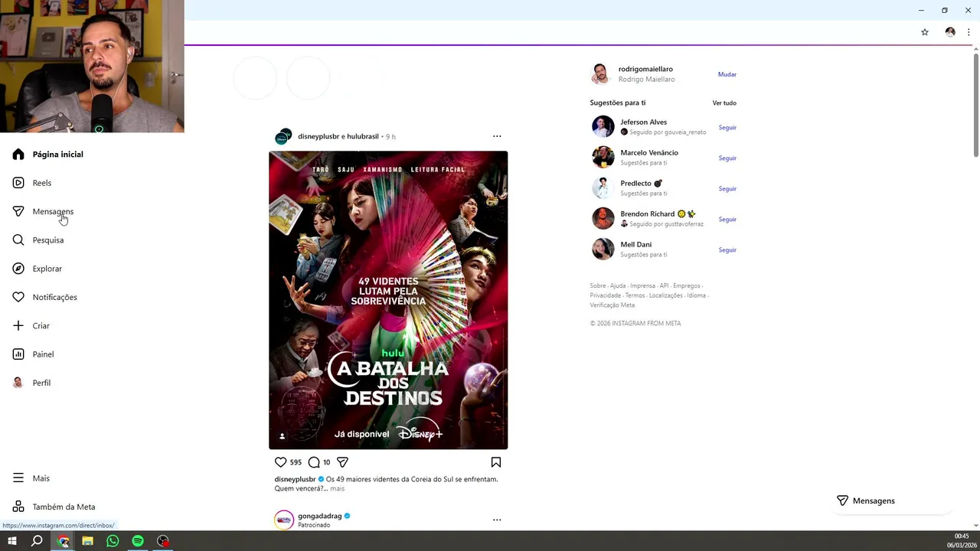
Task: Open Mensagens in the sidebar
Action: [x=53, y=211]
